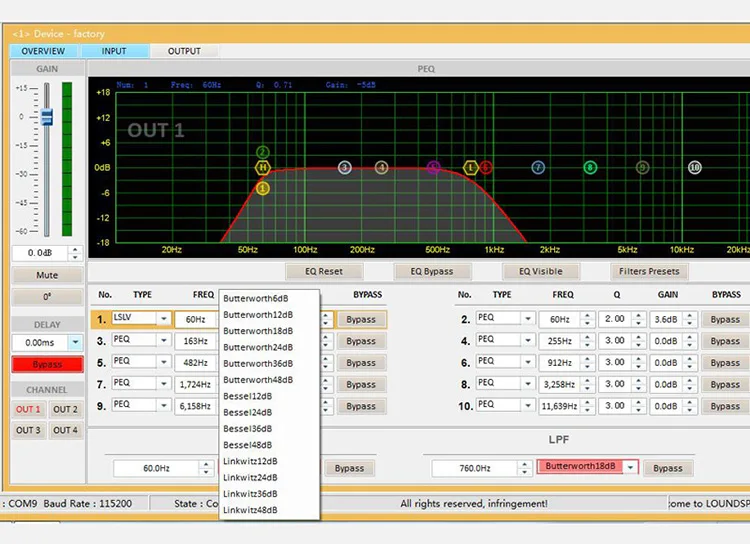Screen dimensions: 750x544
Task: Open Filters Presets
Action: [x=649, y=271]
